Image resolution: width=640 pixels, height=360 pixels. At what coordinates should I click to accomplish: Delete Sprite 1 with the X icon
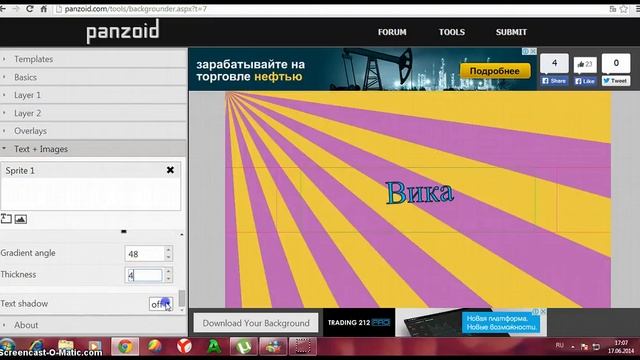tap(170, 170)
